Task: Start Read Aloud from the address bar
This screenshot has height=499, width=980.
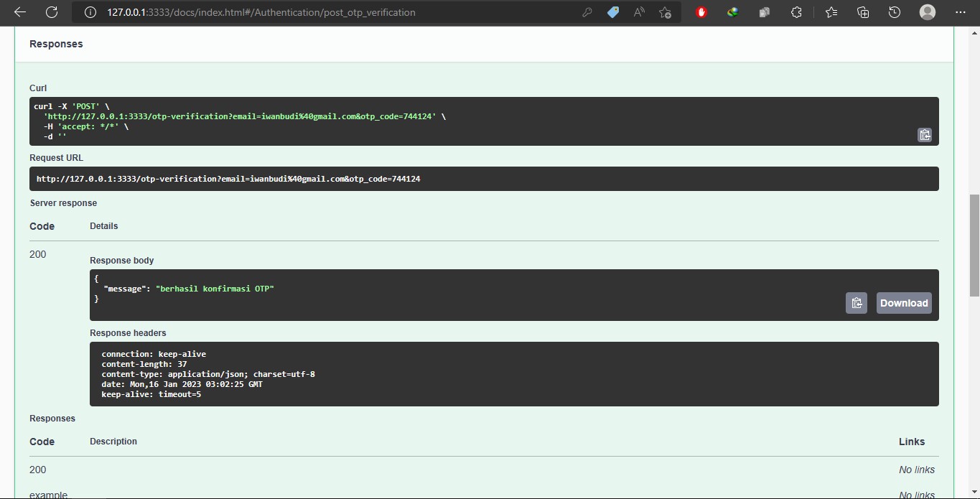Action: 639,12
